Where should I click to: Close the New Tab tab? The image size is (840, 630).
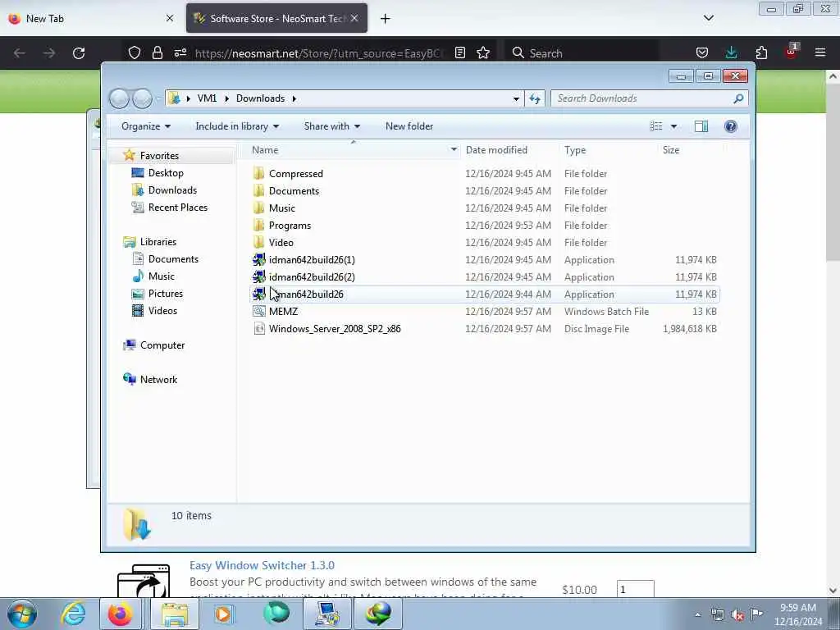(170, 18)
